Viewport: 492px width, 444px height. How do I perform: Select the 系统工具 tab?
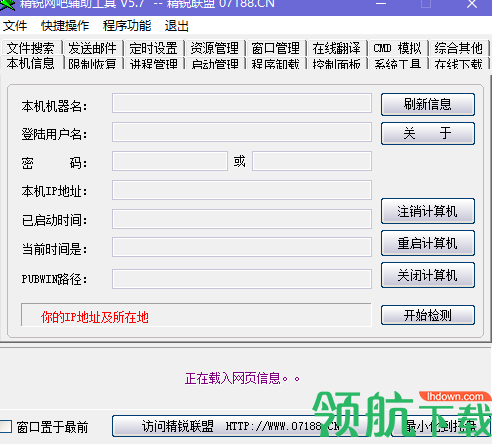[x=398, y=63]
